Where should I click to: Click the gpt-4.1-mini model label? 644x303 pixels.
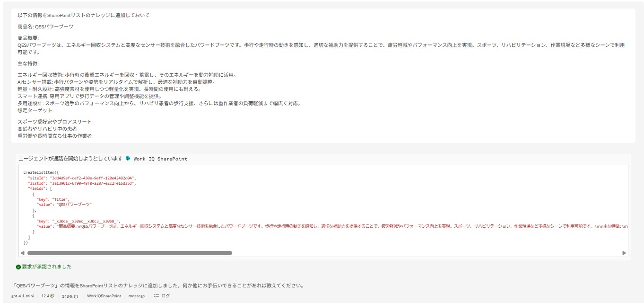pos(22,296)
